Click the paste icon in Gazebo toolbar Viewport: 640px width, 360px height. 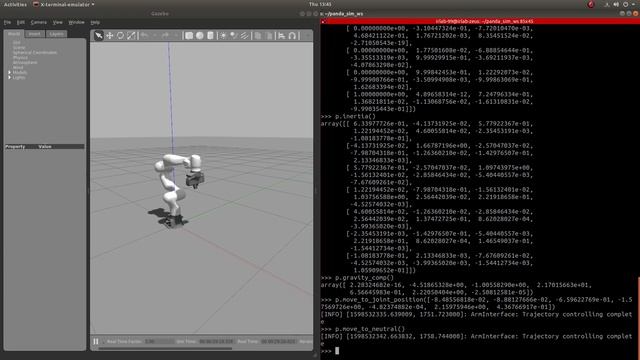(269, 36)
